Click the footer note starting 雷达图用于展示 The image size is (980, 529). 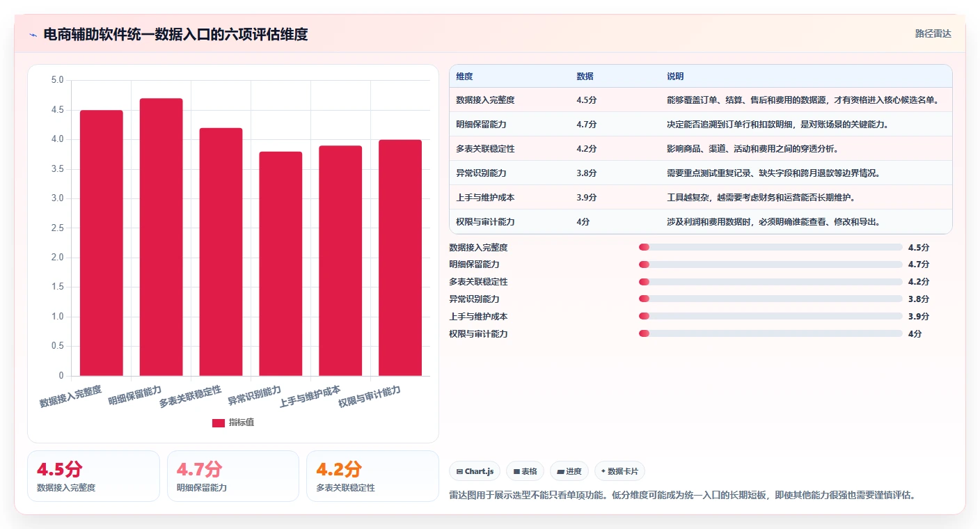point(682,496)
